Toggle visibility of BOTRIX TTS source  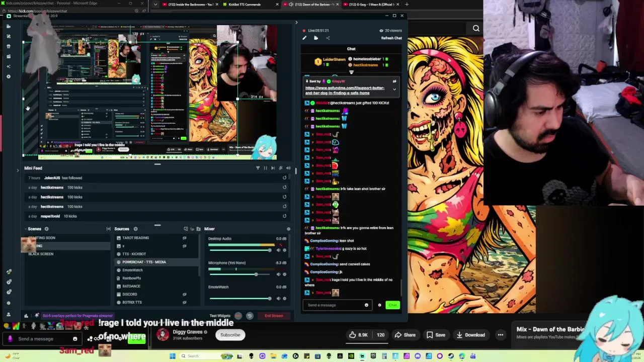point(184,302)
